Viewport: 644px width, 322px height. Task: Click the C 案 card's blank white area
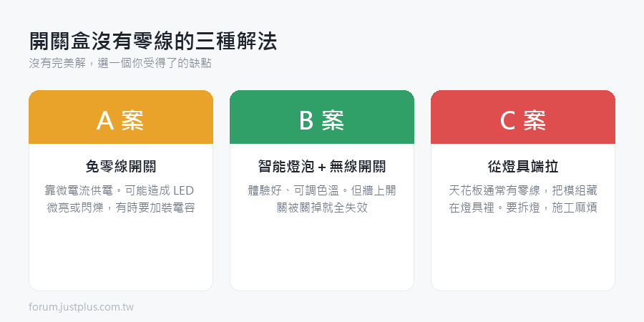(x=523, y=253)
